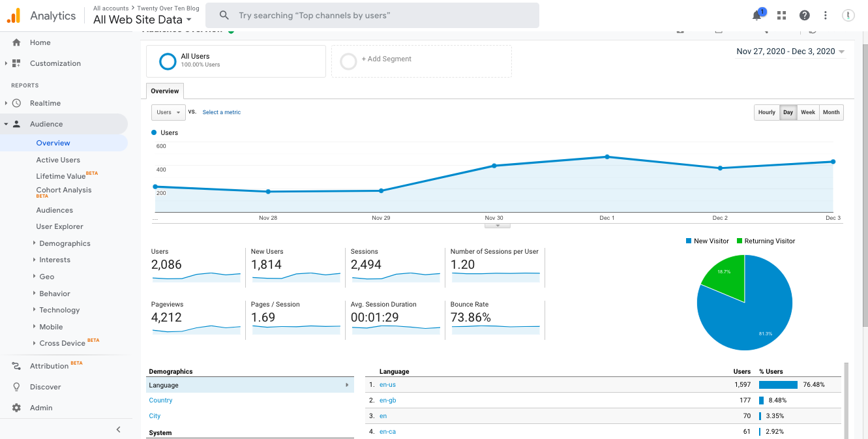Open Active Users report in sidebar
This screenshot has height=439, width=868.
(58, 160)
